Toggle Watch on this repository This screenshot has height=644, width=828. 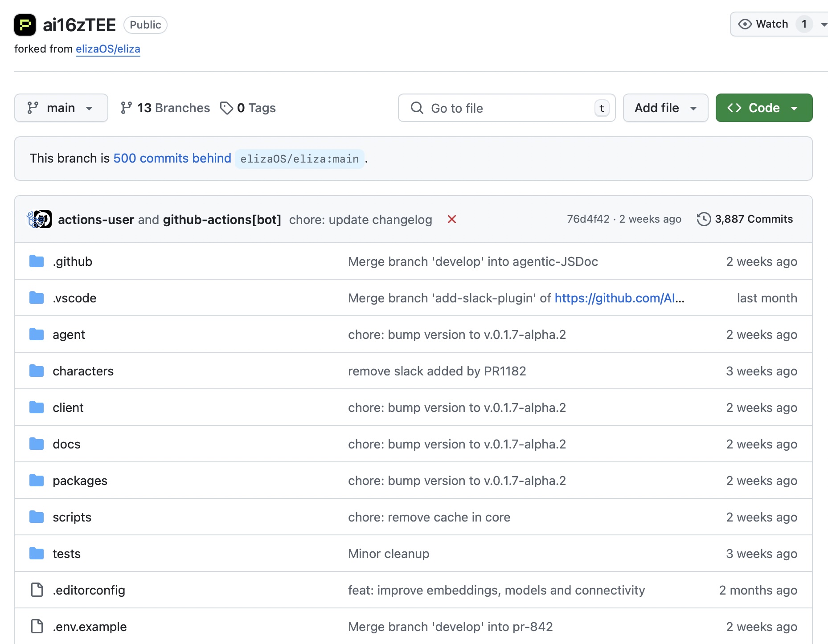pos(764,24)
